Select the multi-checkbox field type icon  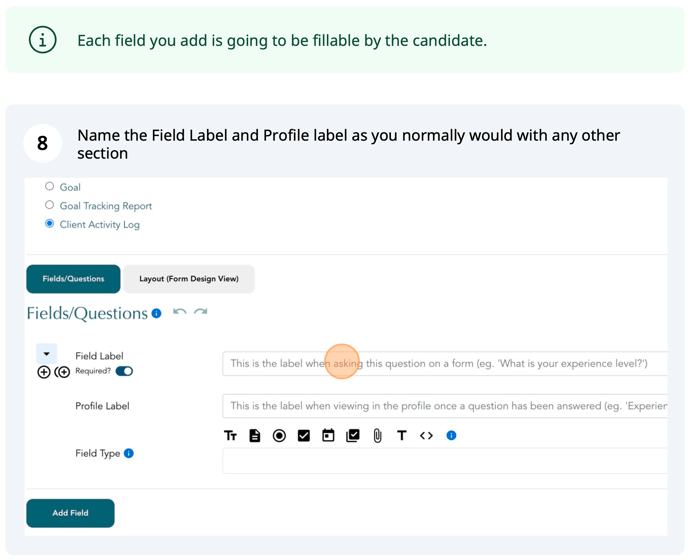pos(353,435)
